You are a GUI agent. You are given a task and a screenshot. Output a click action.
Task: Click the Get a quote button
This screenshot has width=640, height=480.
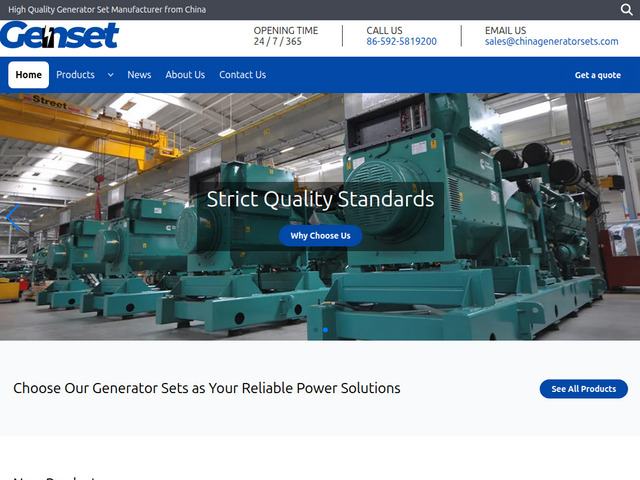pyautogui.click(x=598, y=75)
